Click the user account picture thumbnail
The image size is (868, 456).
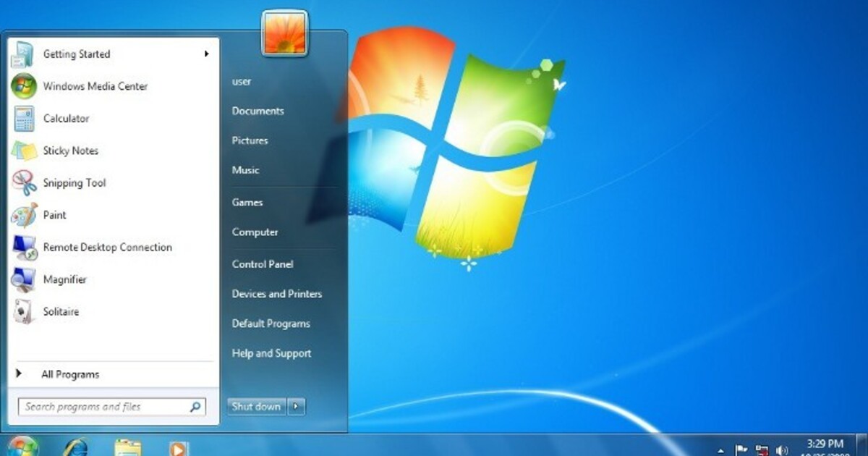(x=285, y=34)
